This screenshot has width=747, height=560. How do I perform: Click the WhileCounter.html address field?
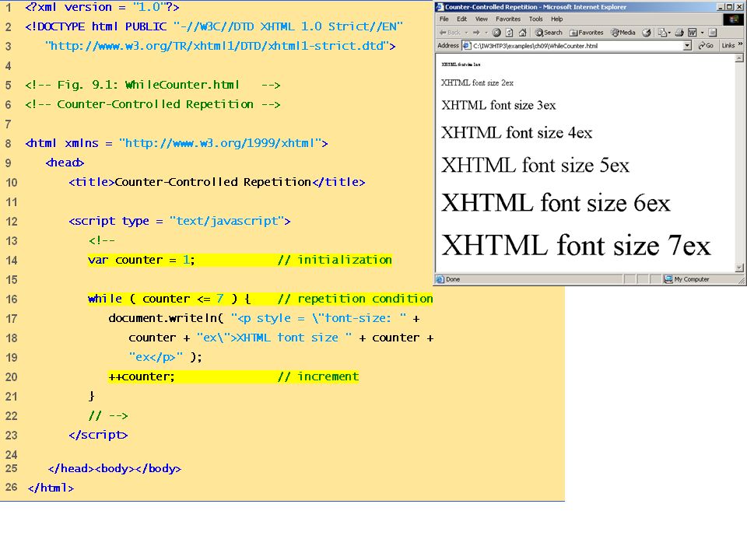(577, 46)
